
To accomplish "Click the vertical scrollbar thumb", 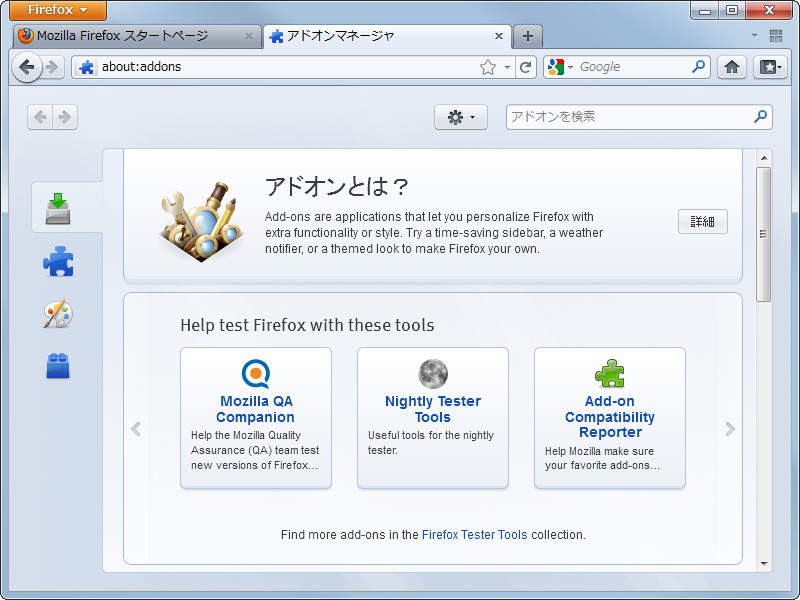I will (764, 234).
